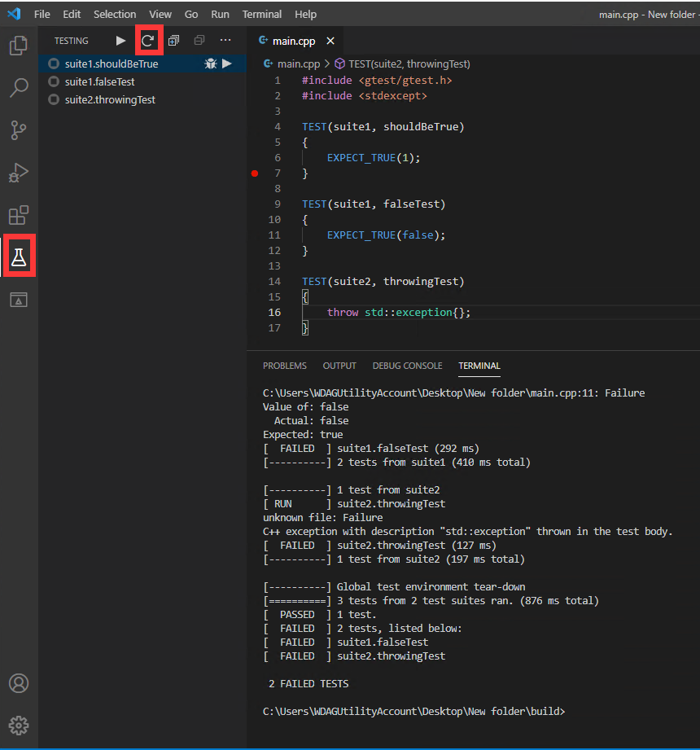Open the Extensions view
700x750 pixels.
19,215
